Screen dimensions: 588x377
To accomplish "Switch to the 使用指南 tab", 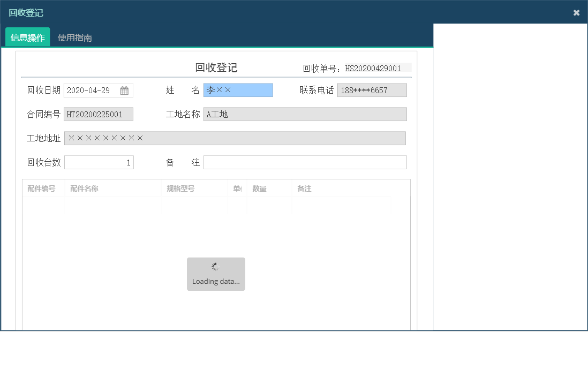I will (75, 37).
